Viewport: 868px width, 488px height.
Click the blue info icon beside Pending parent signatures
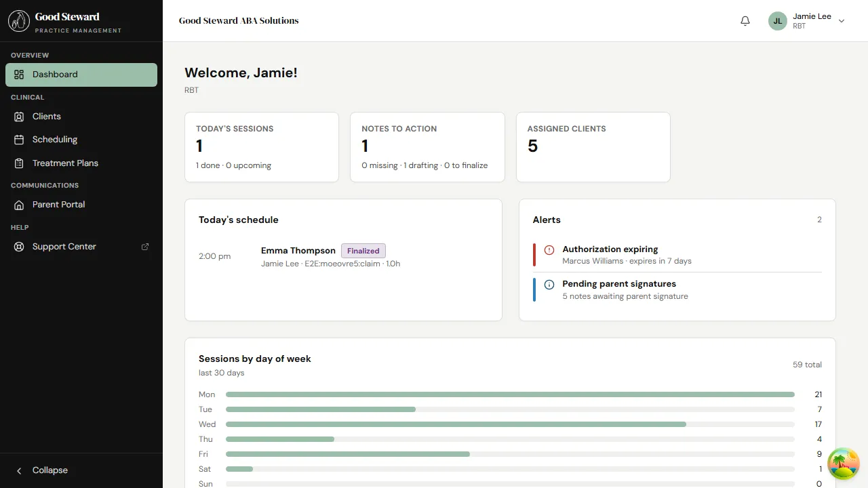[x=548, y=283]
